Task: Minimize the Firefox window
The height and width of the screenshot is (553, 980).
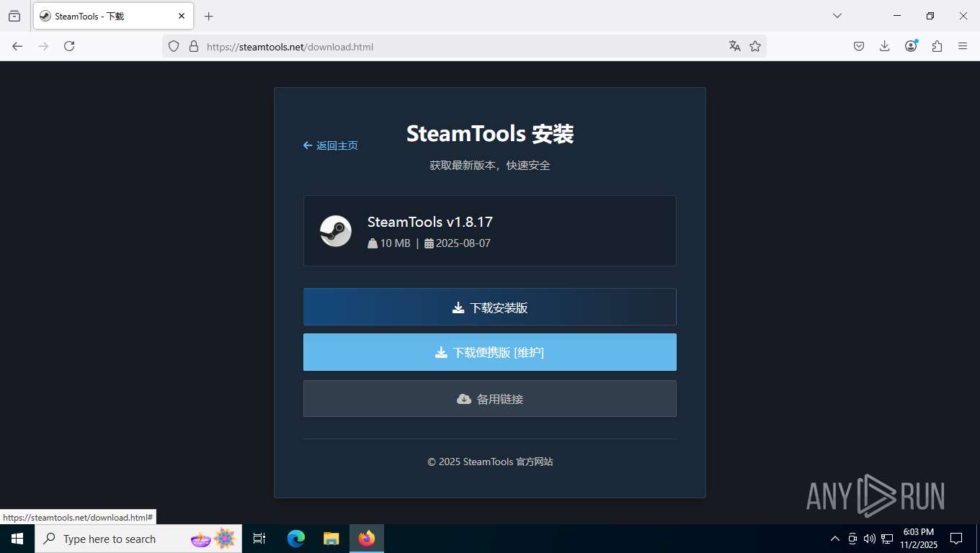Action: [897, 16]
